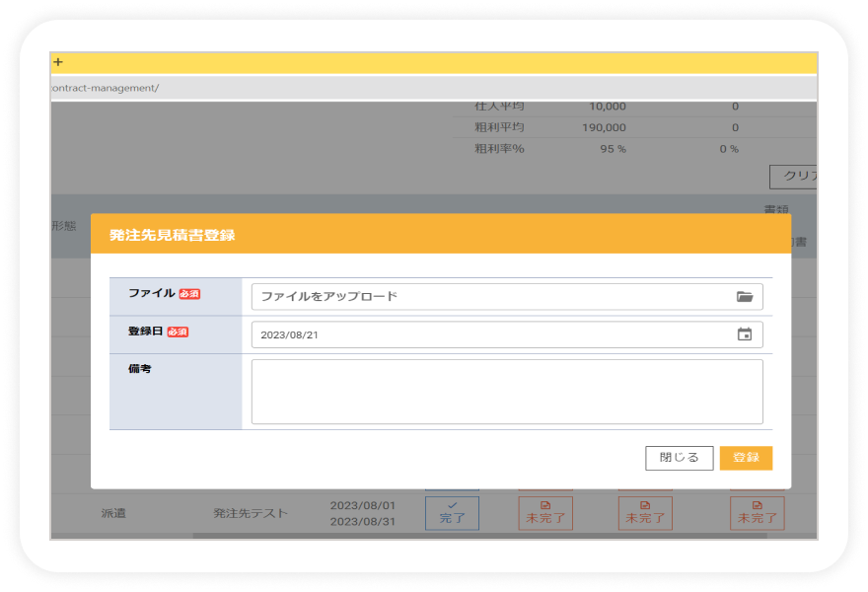Click the middle 未完了 status button

click(x=645, y=513)
